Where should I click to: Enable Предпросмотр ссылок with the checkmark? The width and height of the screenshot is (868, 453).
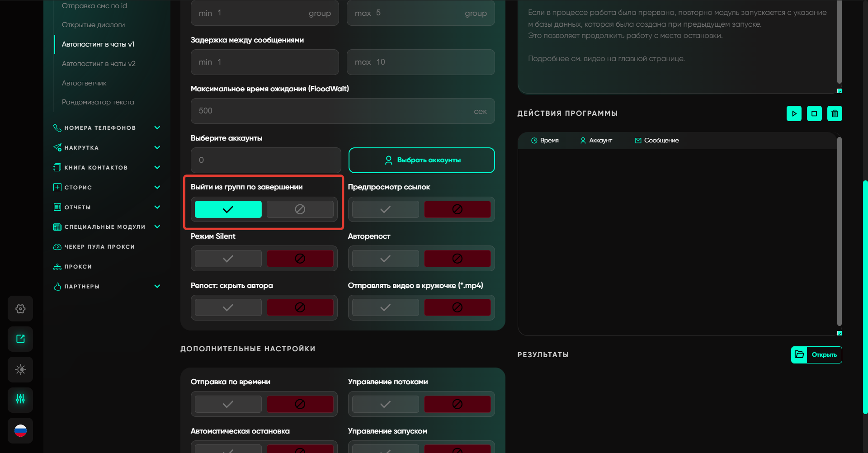385,209
